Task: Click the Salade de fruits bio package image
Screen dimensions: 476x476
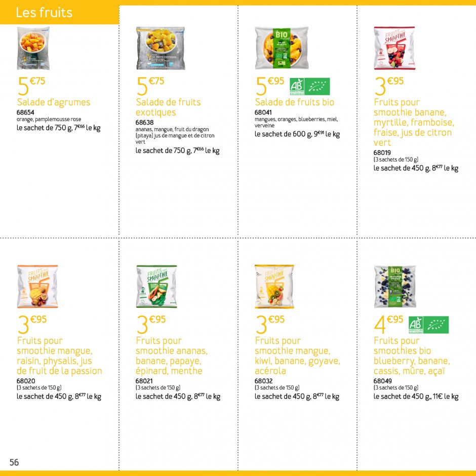Action: coord(282,48)
